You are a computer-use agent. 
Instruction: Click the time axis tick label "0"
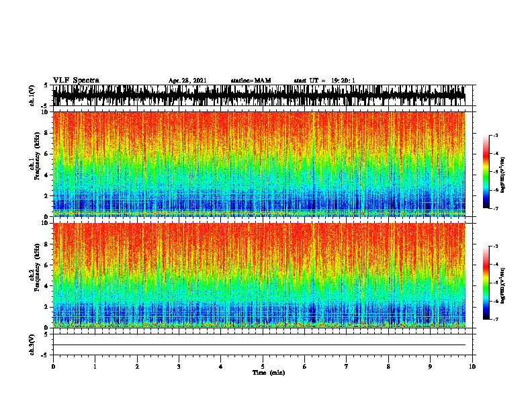(53, 367)
